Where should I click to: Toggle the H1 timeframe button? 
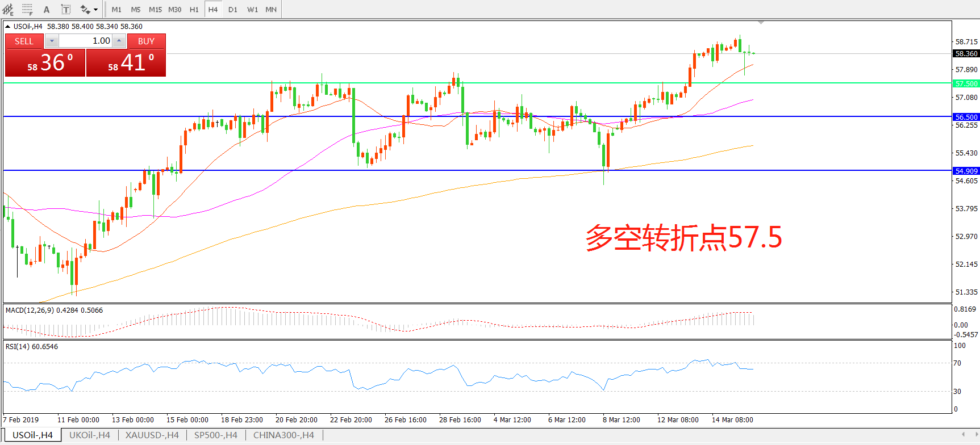194,9
